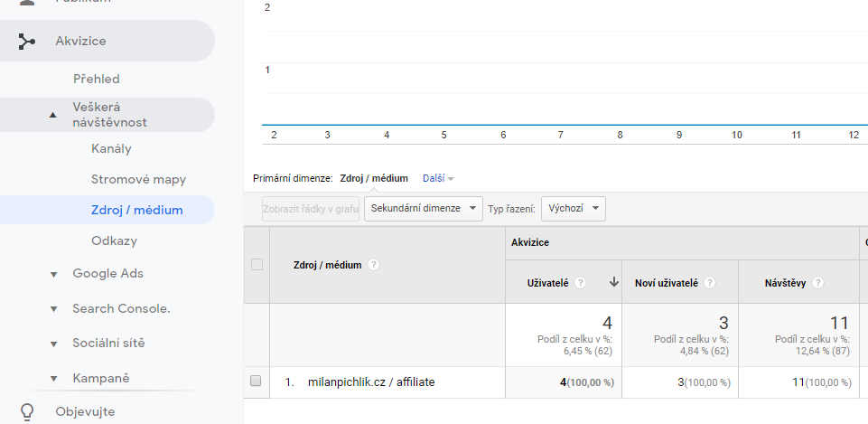
Task: Open the Stromové mapy report
Action: pyautogui.click(x=138, y=180)
